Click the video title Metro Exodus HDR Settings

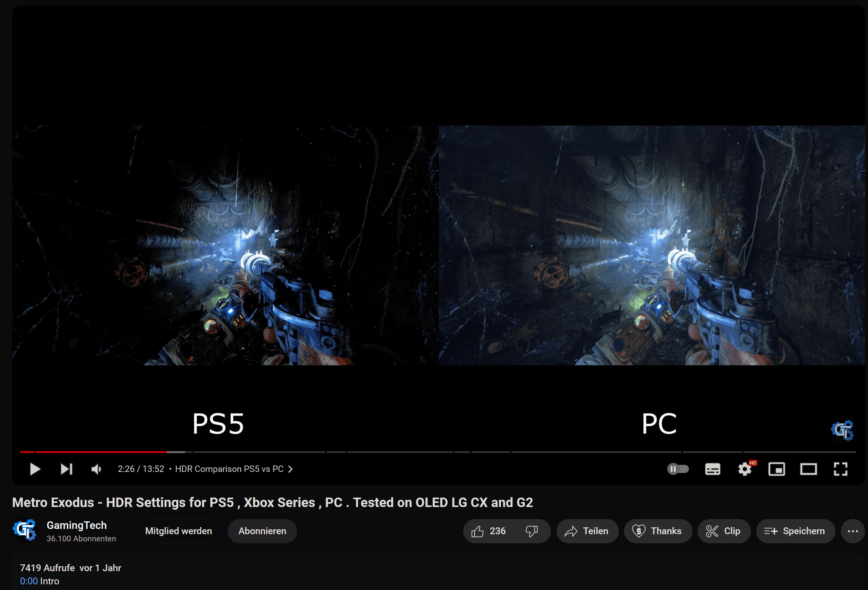click(x=272, y=502)
